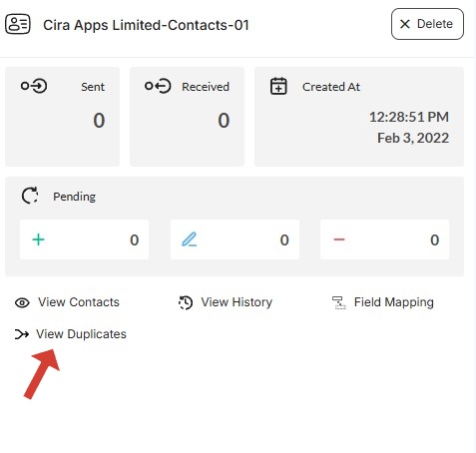Image resolution: width=476 pixels, height=453 pixels.
Task: Open the pending additions plus tile
Action: (x=84, y=239)
